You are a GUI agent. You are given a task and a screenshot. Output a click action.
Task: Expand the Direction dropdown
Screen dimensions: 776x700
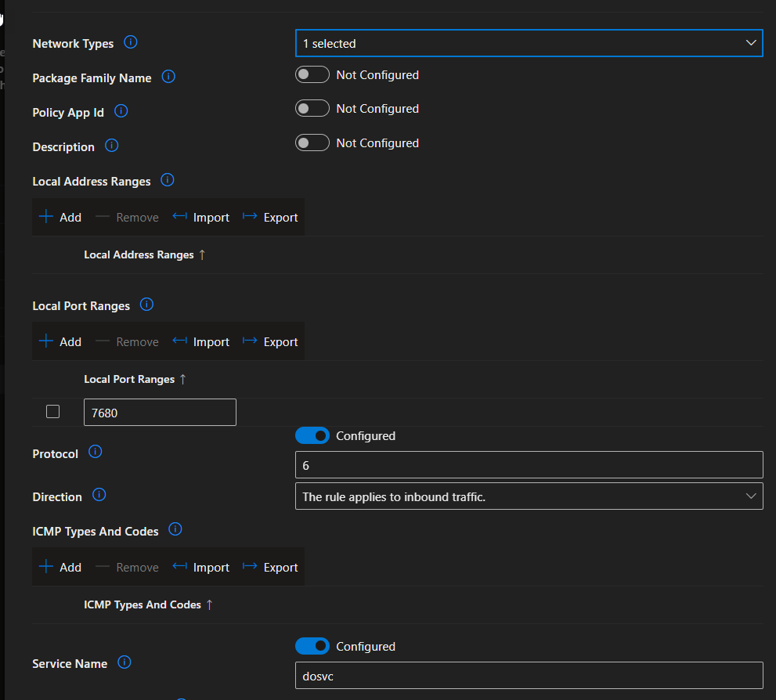529,496
